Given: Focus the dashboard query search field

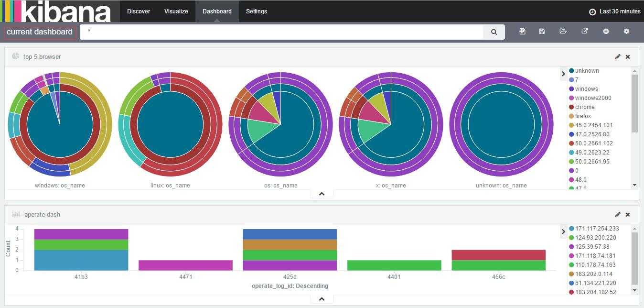Looking at the screenshot, I should coord(282,32).
